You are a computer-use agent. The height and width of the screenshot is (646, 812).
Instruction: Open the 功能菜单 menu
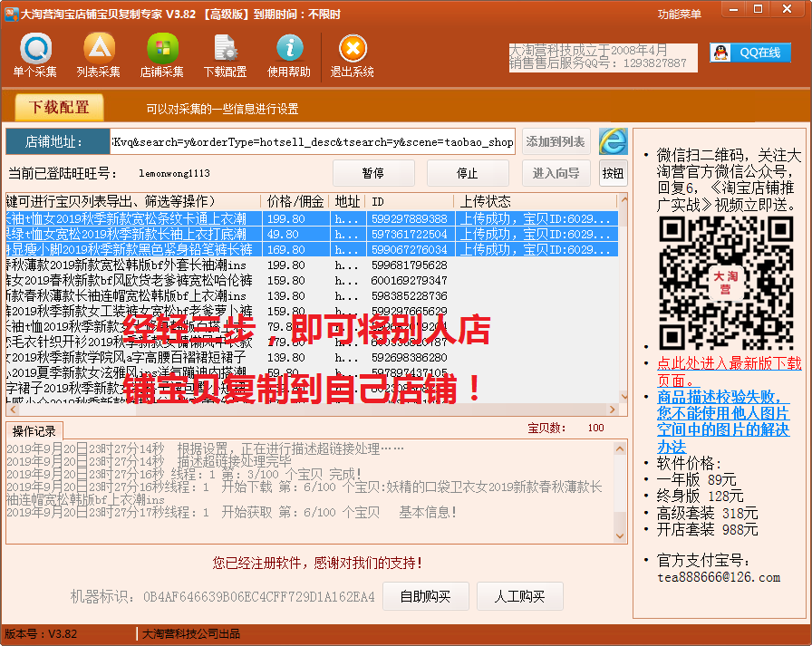pos(679,14)
